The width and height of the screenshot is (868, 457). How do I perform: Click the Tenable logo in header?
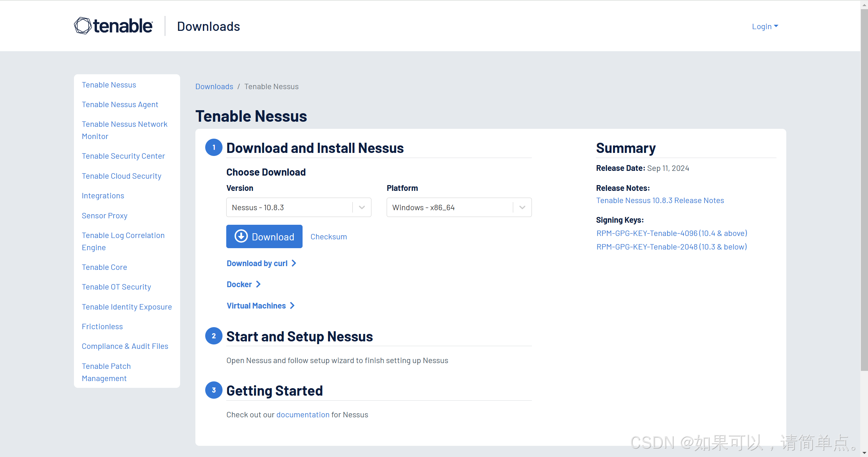(113, 26)
